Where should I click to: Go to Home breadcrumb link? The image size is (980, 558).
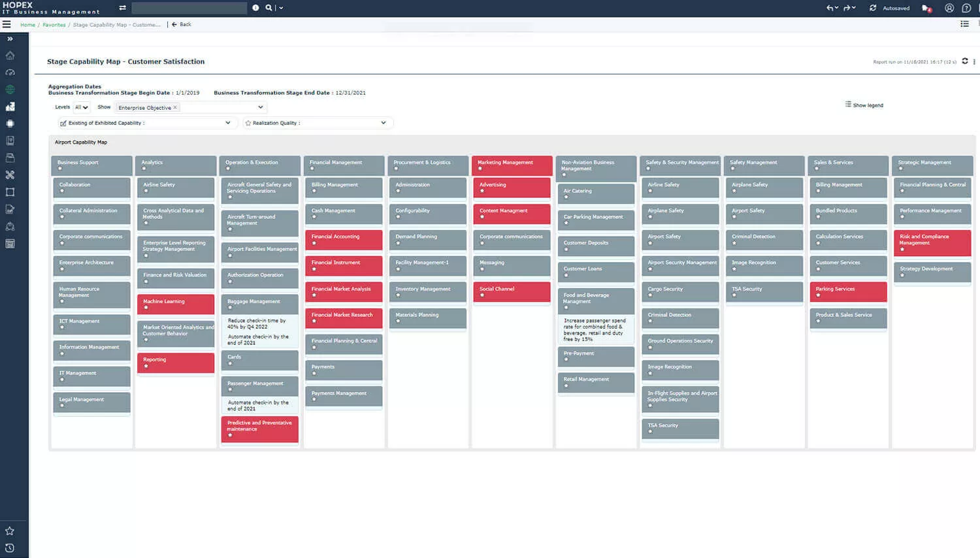[27, 25]
